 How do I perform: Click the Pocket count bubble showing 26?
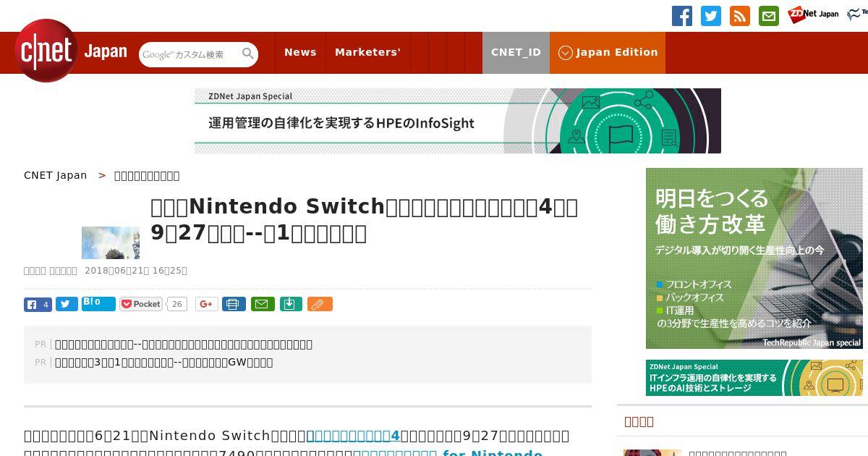pos(176,304)
